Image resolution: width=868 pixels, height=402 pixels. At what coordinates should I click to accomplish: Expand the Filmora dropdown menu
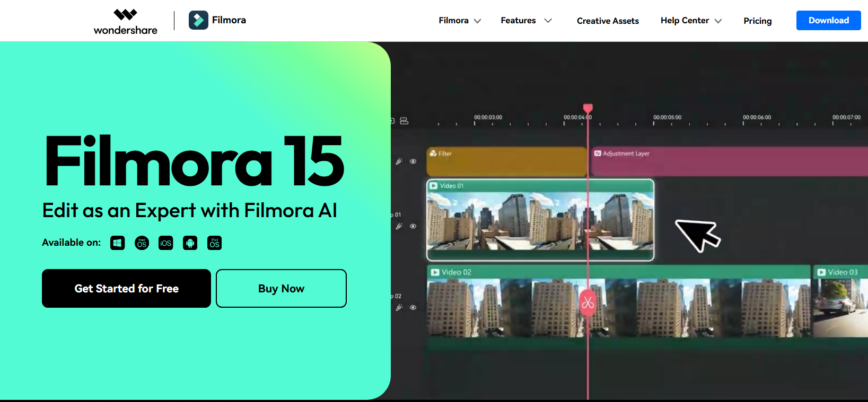pos(459,21)
